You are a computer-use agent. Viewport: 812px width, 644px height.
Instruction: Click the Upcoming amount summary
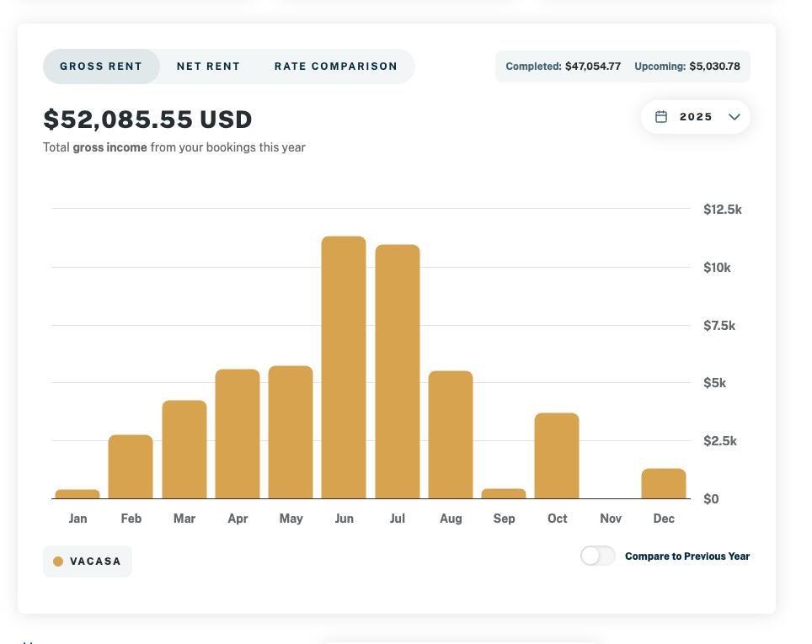pyautogui.click(x=686, y=67)
